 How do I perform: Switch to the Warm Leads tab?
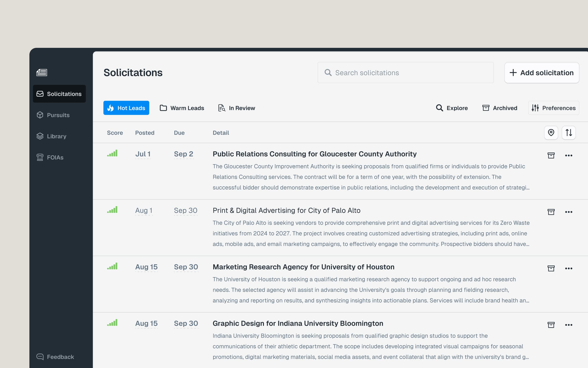coord(182,108)
